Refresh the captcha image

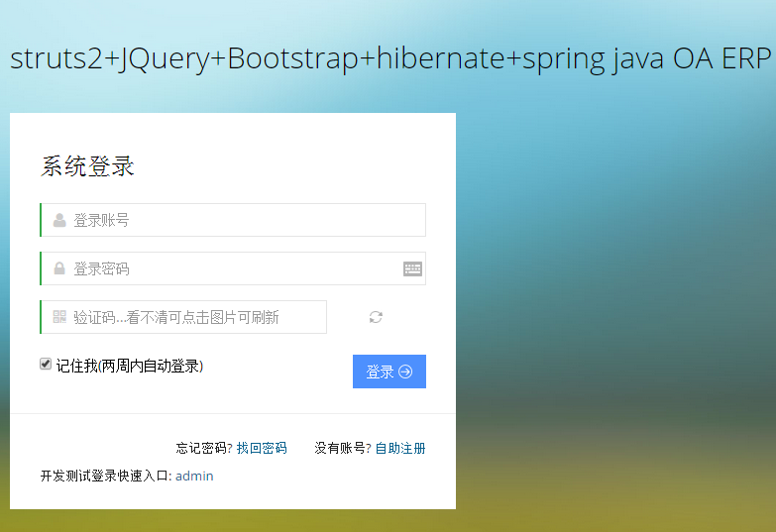click(x=376, y=317)
